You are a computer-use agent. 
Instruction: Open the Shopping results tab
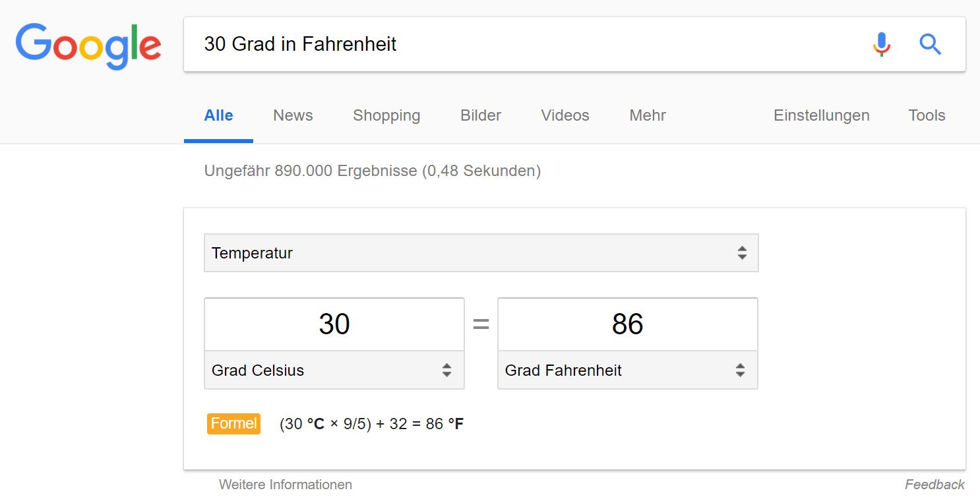(386, 116)
